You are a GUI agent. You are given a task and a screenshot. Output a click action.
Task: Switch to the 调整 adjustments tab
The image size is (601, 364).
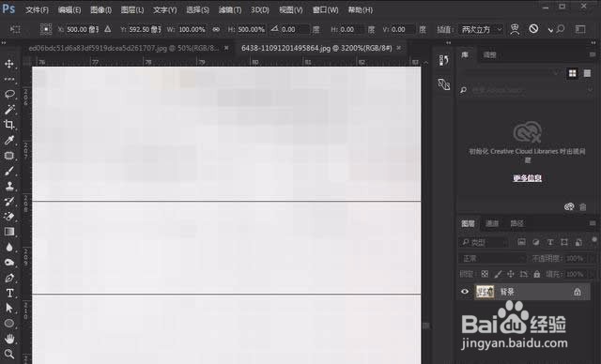(489, 54)
